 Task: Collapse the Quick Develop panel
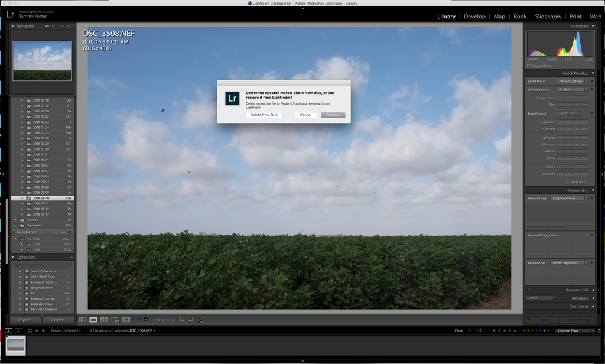593,73
